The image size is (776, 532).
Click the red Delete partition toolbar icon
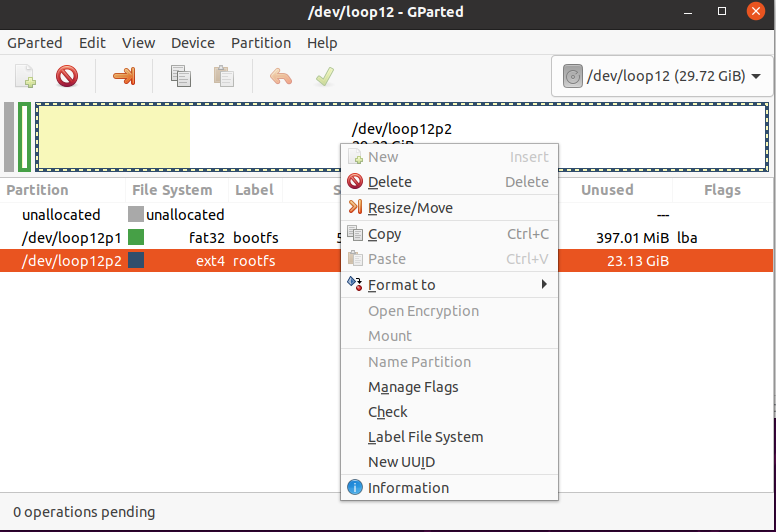tap(67, 76)
